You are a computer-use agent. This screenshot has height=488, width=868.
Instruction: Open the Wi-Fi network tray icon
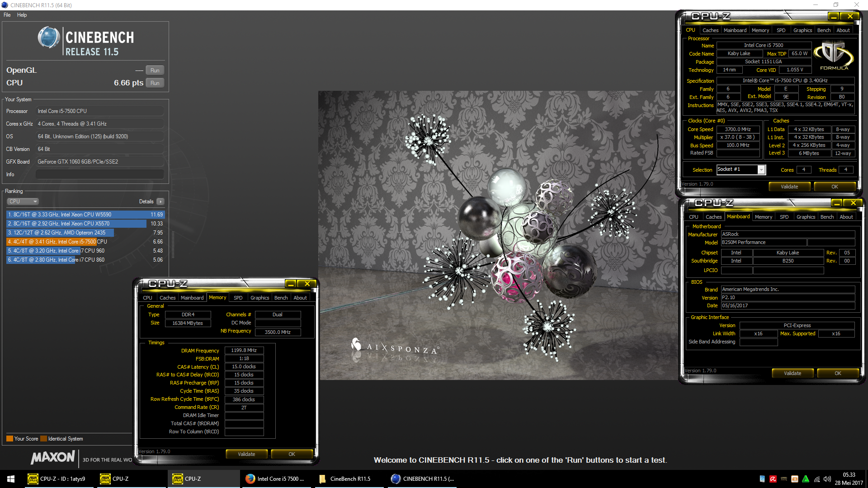pyautogui.click(x=817, y=479)
